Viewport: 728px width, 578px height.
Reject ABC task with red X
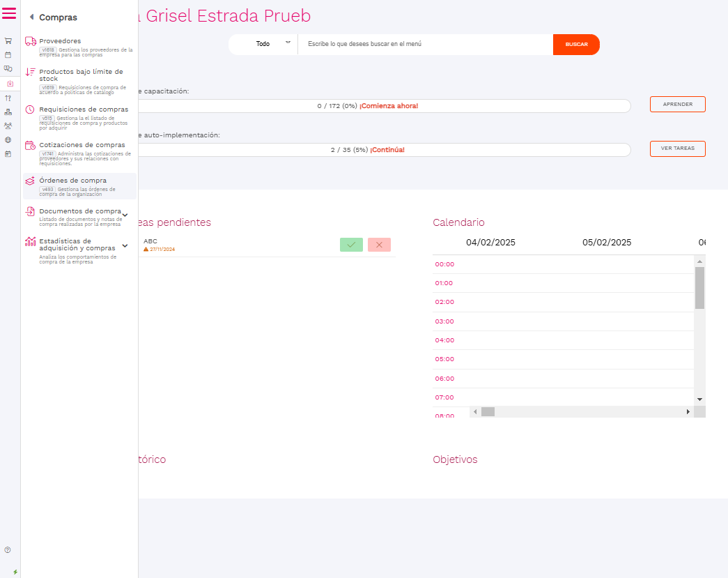coord(379,245)
